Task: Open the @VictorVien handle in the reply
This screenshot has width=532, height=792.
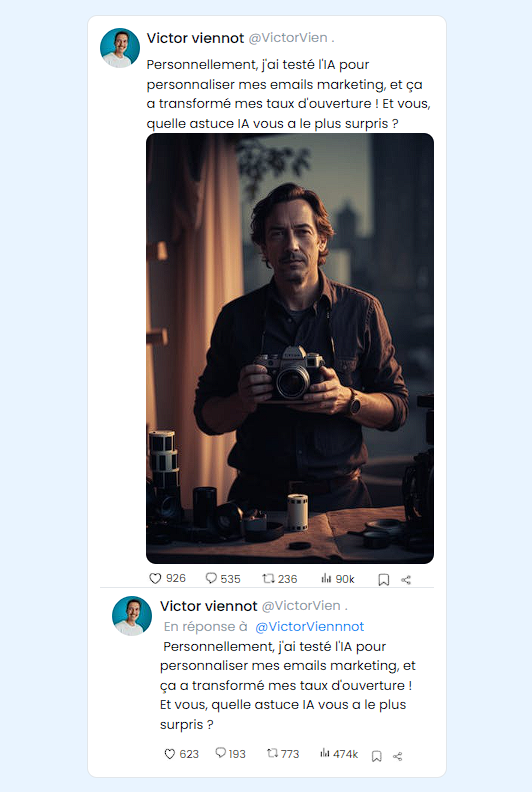Action: click(301, 606)
